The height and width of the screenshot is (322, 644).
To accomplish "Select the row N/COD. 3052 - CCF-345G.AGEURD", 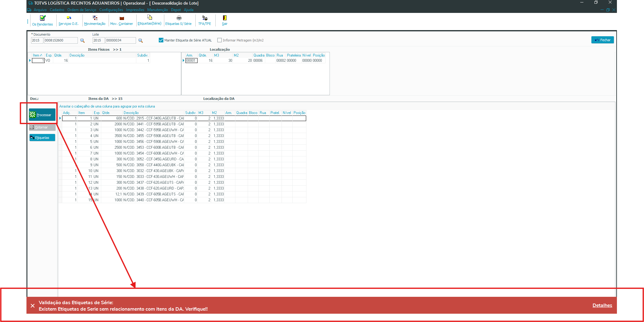I will pyautogui.click(x=184, y=159).
